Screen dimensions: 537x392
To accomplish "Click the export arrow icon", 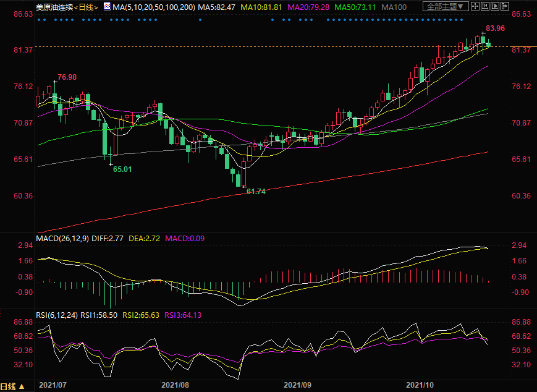I will click(x=505, y=6).
